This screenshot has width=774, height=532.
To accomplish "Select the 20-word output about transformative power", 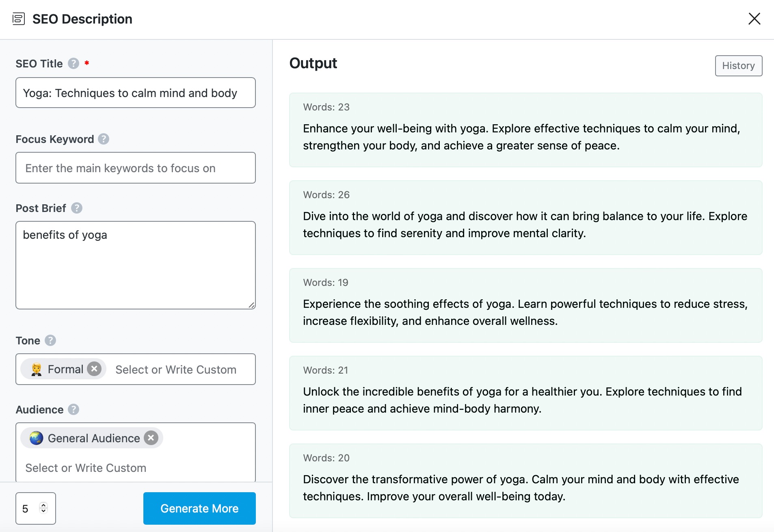I will (525, 481).
